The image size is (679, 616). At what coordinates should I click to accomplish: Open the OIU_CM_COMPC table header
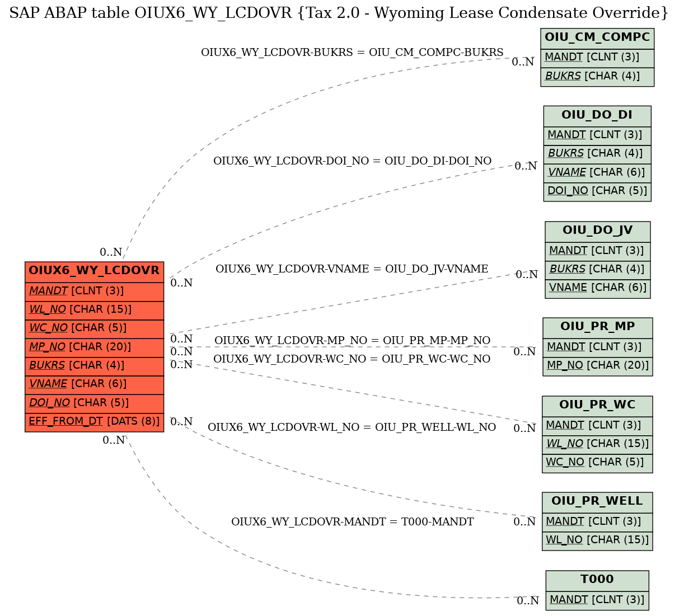coord(597,38)
